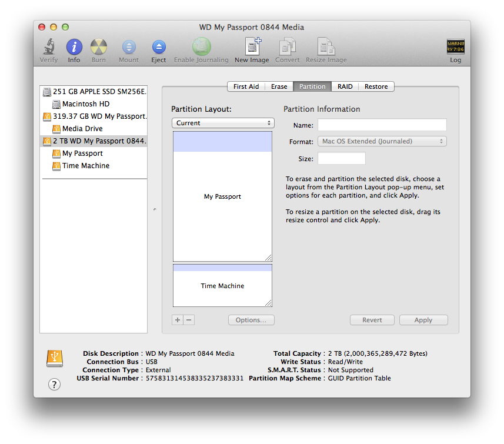Open the Log viewer icon
504x444 pixels.
pos(455,46)
